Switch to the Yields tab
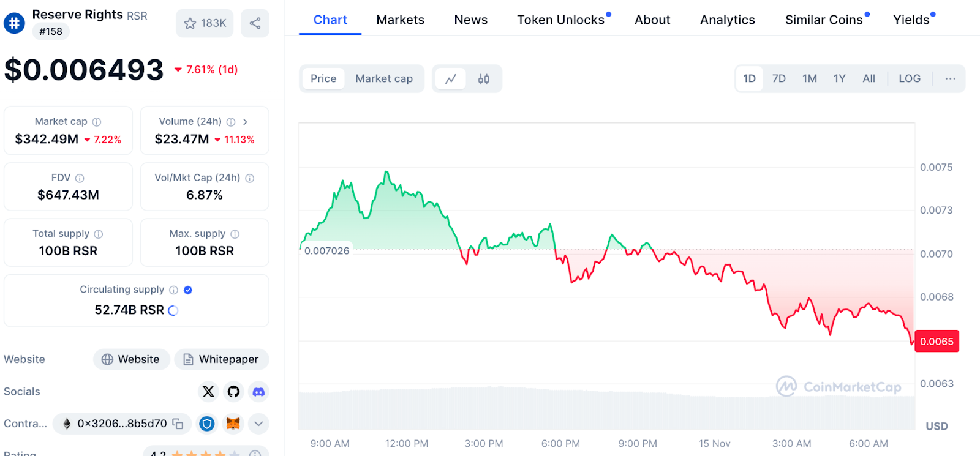Screen dimensions: 980x456 click(x=911, y=20)
